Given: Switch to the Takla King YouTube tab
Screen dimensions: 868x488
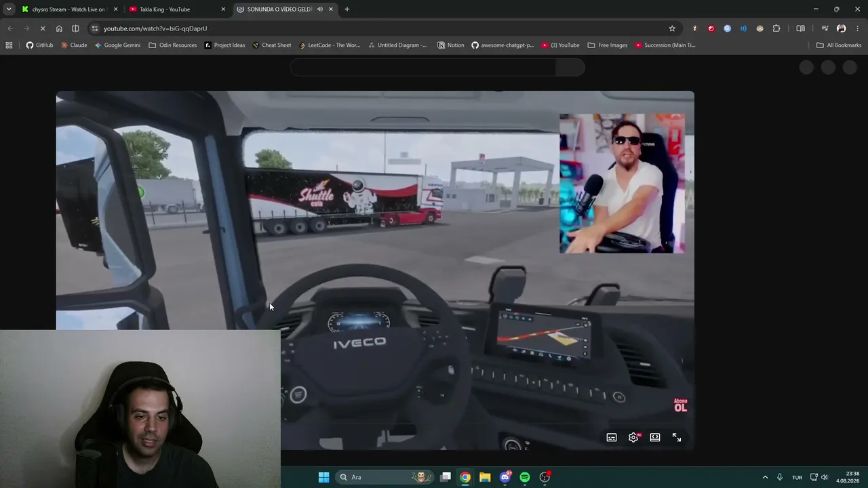Looking at the screenshot, I should [x=176, y=9].
